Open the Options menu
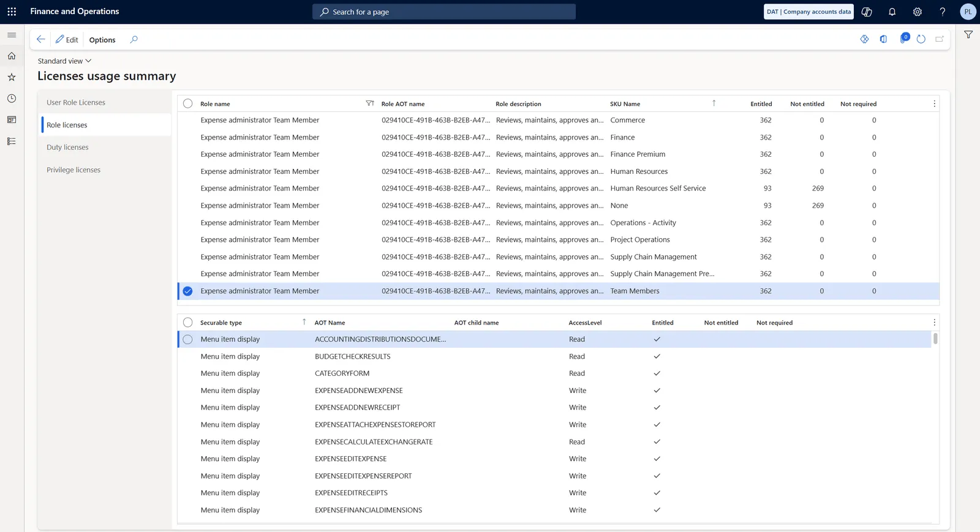This screenshot has height=532, width=980. (x=102, y=40)
